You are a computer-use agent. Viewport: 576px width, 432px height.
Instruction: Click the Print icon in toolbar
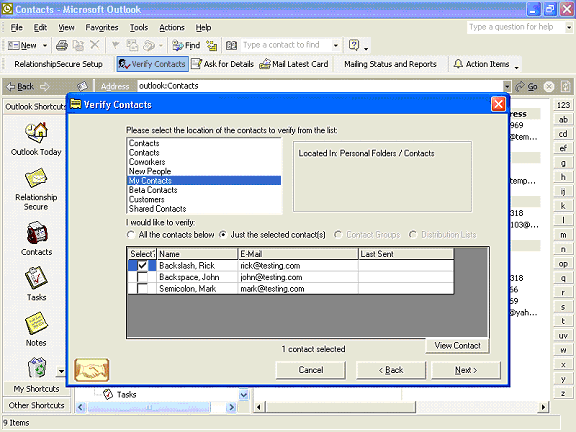tap(62, 45)
